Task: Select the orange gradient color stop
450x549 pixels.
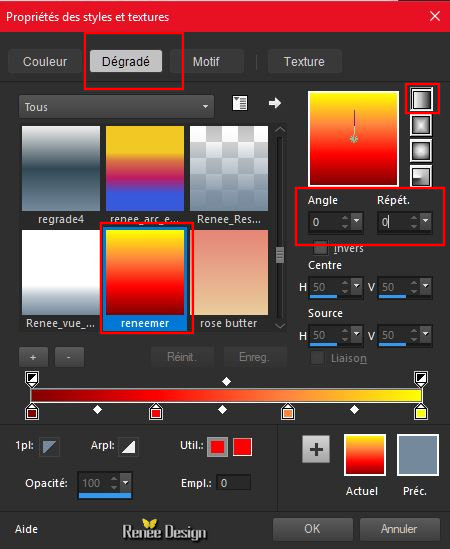Action: pyautogui.click(x=288, y=411)
